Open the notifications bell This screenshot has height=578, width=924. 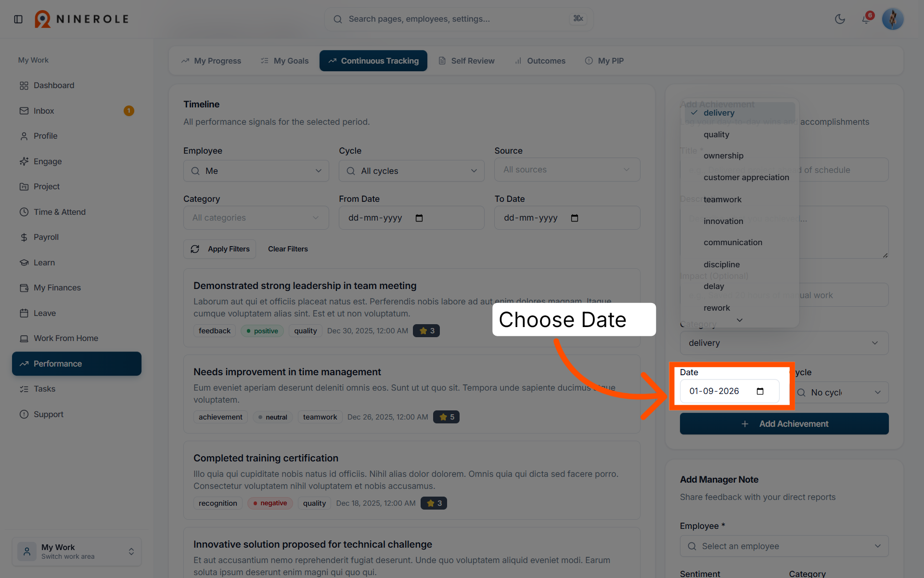866,19
